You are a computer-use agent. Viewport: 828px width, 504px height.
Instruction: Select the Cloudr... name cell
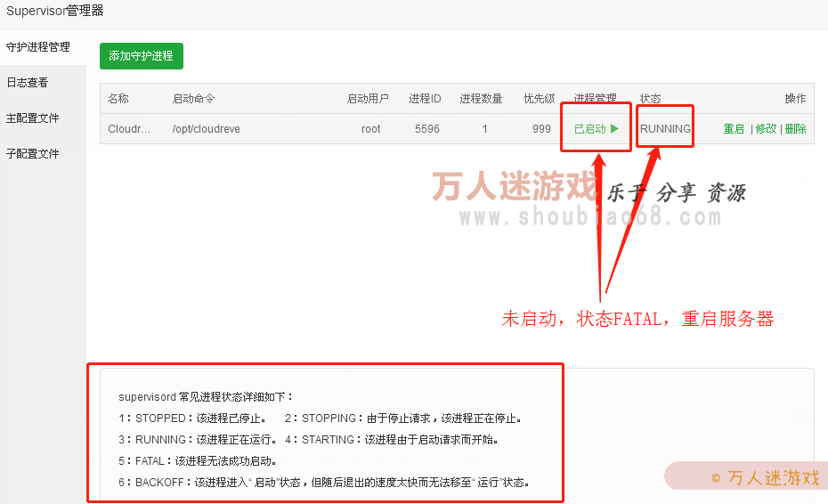point(129,129)
